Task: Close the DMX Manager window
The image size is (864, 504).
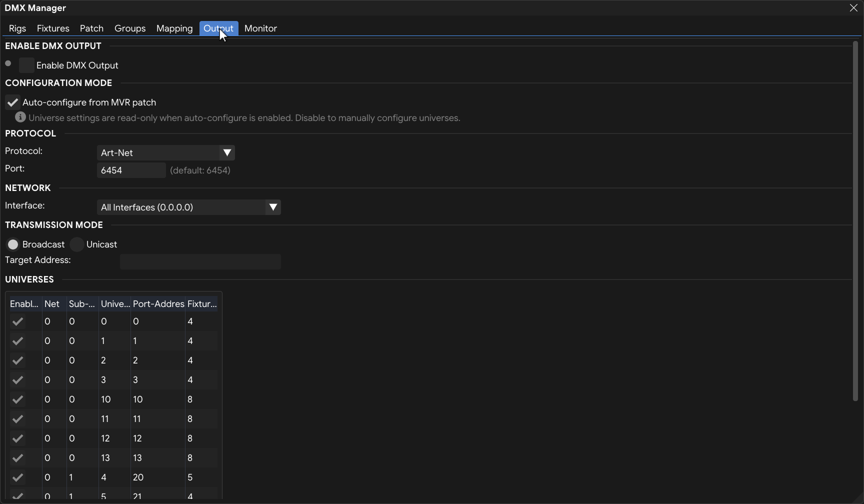Action: click(853, 8)
